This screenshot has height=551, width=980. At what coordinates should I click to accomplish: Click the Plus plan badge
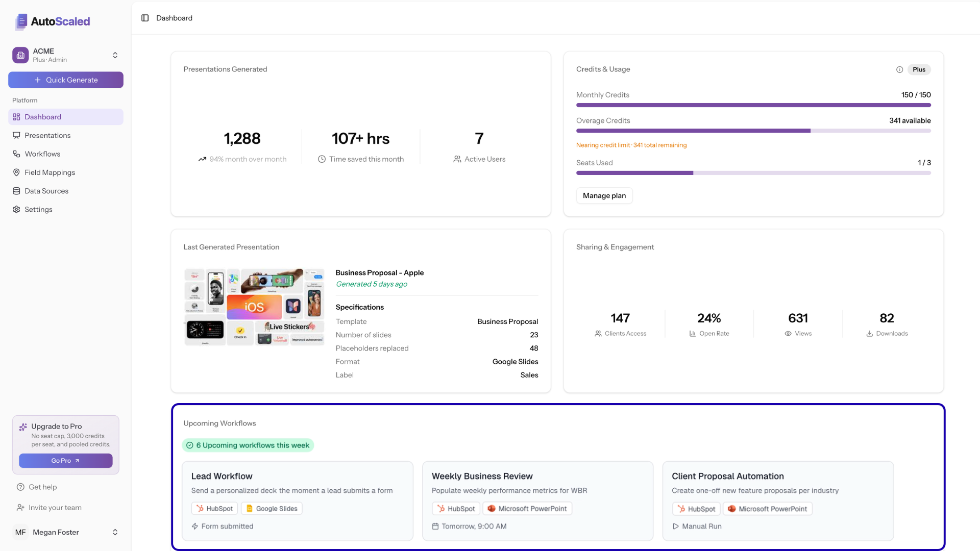click(919, 69)
